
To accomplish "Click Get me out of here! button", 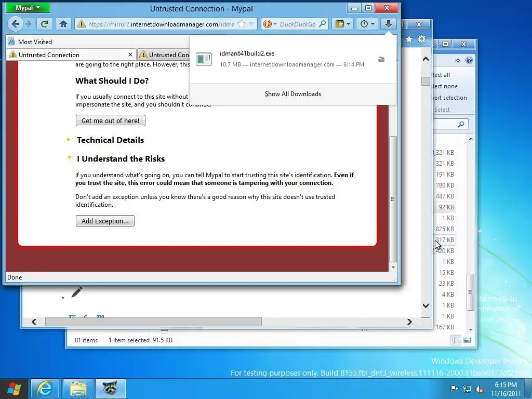I will pyautogui.click(x=111, y=121).
